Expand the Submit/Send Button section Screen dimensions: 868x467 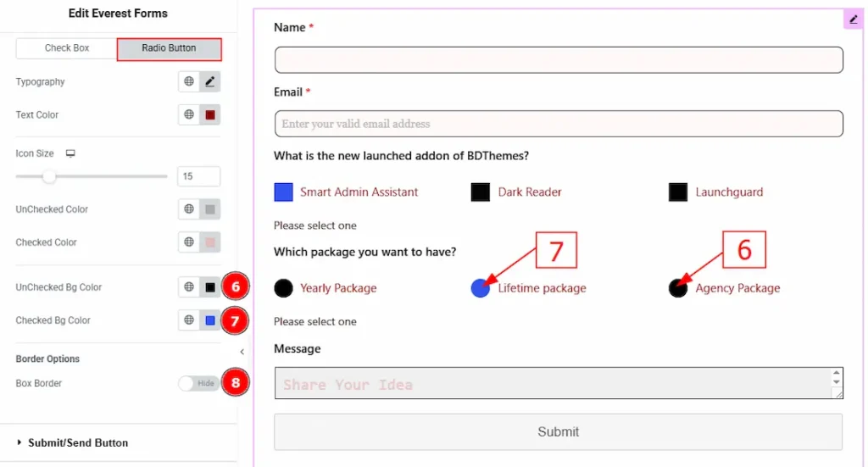[78, 442]
